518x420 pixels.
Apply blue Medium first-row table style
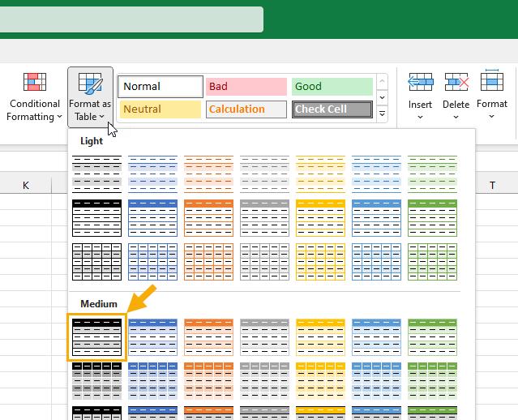[x=152, y=337]
